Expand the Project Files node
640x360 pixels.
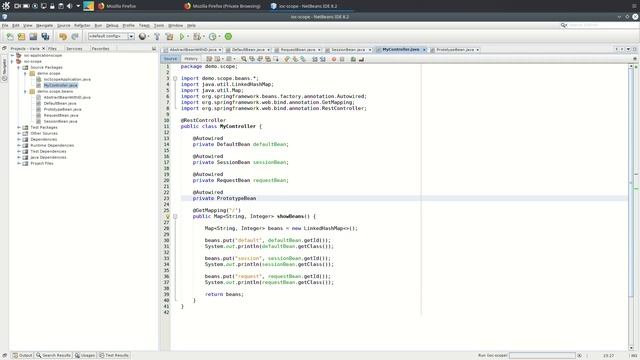tap(19, 163)
